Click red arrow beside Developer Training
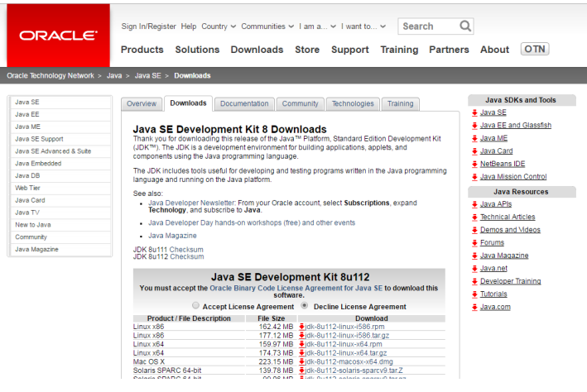The height and width of the screenshot is (392, 587). (474, 281)
